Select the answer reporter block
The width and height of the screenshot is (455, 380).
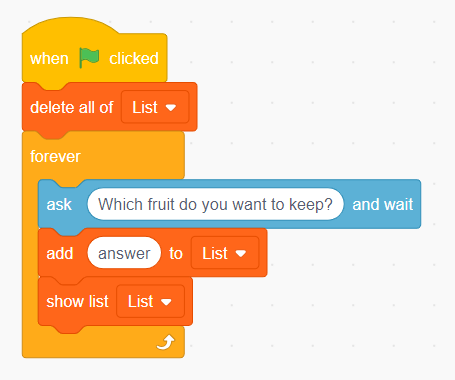coord(124,253)
